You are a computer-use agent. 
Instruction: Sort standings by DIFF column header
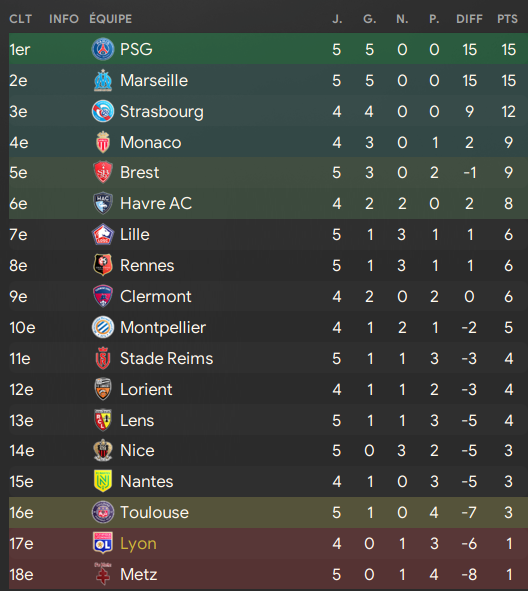click(x=469, y=19)
